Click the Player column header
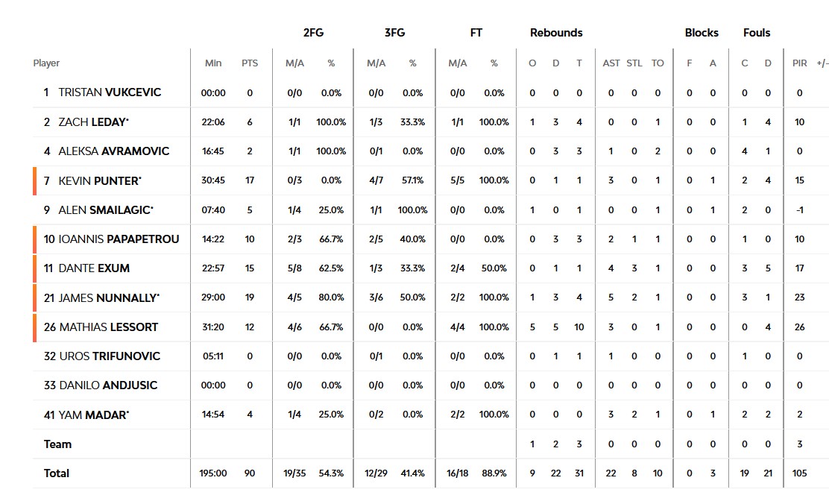Image resolution: width=829 pixels, height=504 pixels. [46, 63]
